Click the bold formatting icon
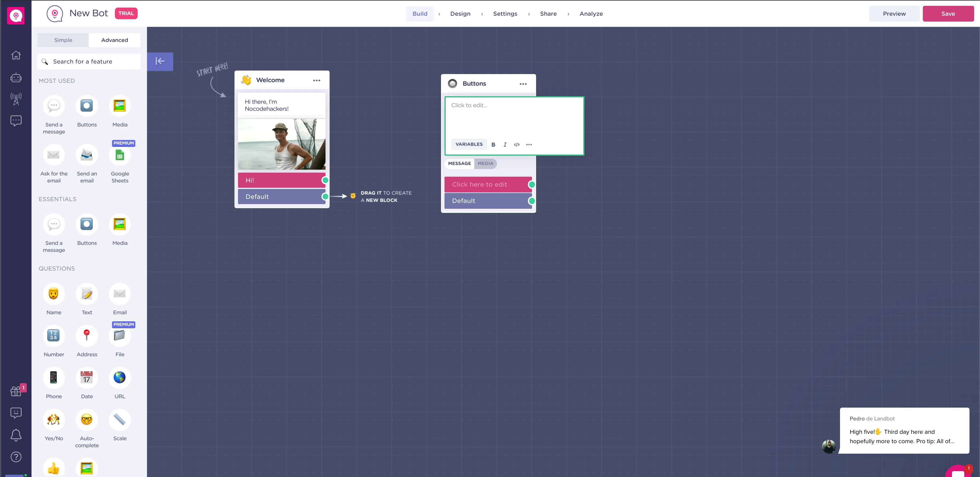Viewport: 980px width, 477px height. point(493,145)
